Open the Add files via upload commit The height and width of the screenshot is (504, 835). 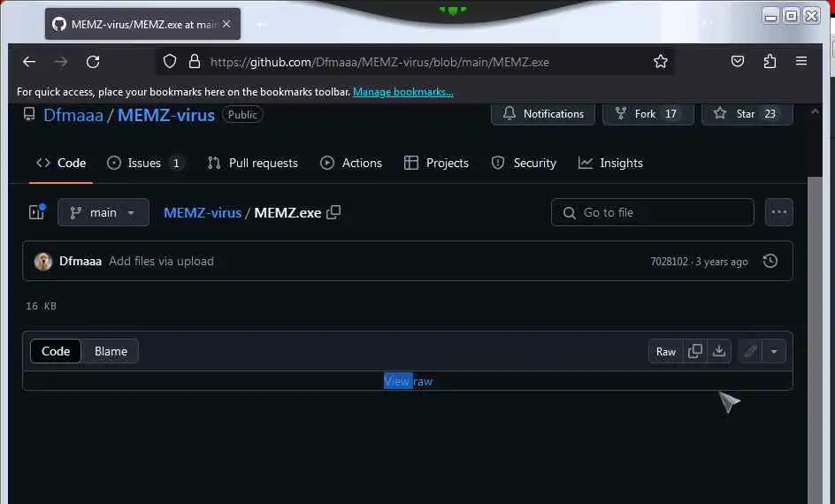click(x=161, y=262)
